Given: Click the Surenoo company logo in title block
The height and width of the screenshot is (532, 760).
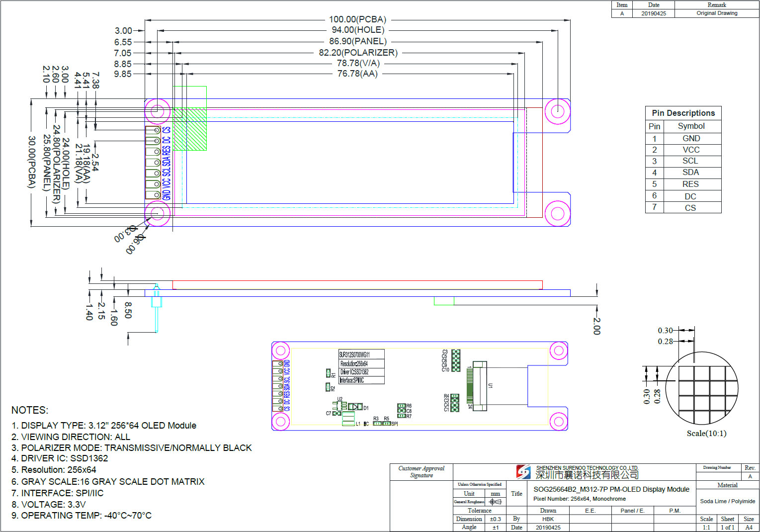Looking at the screenshot, I should point(523,471).
